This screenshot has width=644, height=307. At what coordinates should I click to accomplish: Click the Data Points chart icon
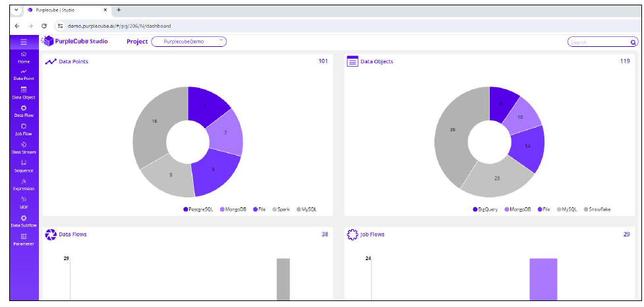coord(51,61)
